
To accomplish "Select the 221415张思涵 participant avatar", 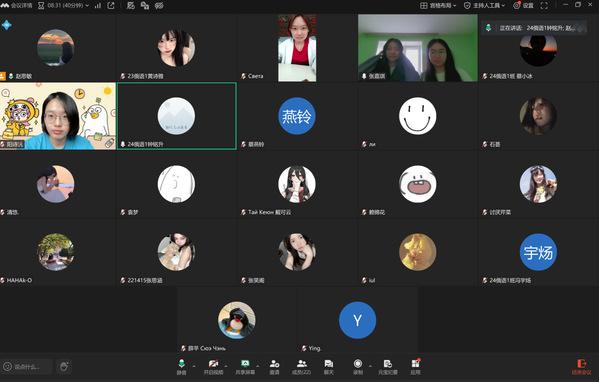I will (x=176, y=252).
